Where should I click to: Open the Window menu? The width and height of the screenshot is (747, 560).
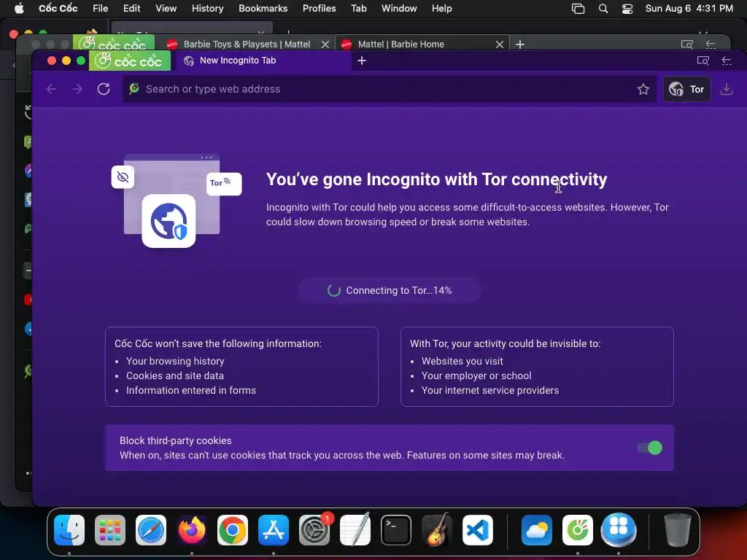[399, 8]
